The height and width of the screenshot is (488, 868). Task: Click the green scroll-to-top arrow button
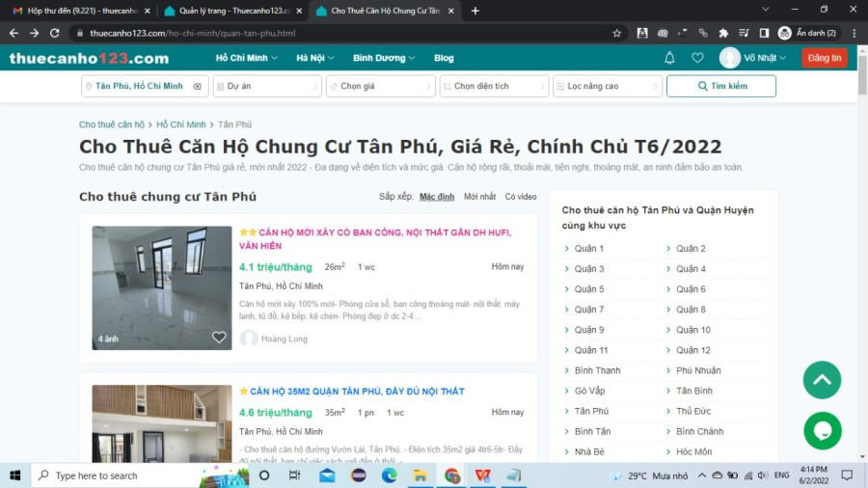pos(822,380)
